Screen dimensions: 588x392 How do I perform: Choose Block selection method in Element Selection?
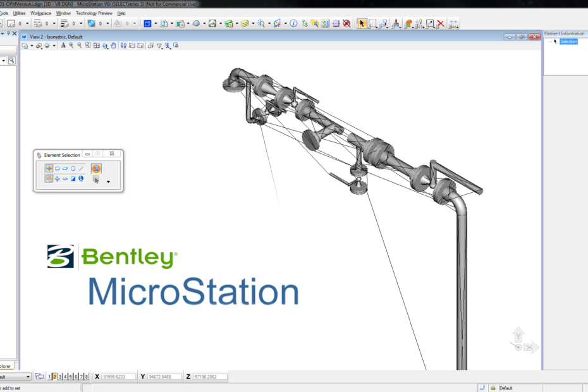(58, 168)
